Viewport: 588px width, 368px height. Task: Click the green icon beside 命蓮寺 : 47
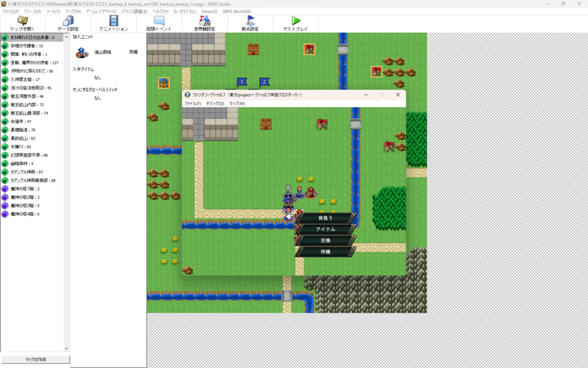pyautogui.click(x=5, y=121)
